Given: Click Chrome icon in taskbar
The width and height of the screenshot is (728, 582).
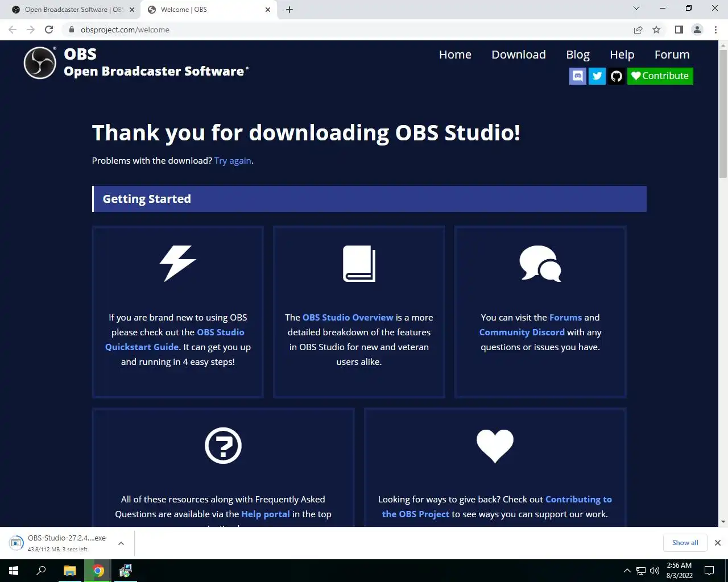Looking at the screenshot, I should [98, 571].
